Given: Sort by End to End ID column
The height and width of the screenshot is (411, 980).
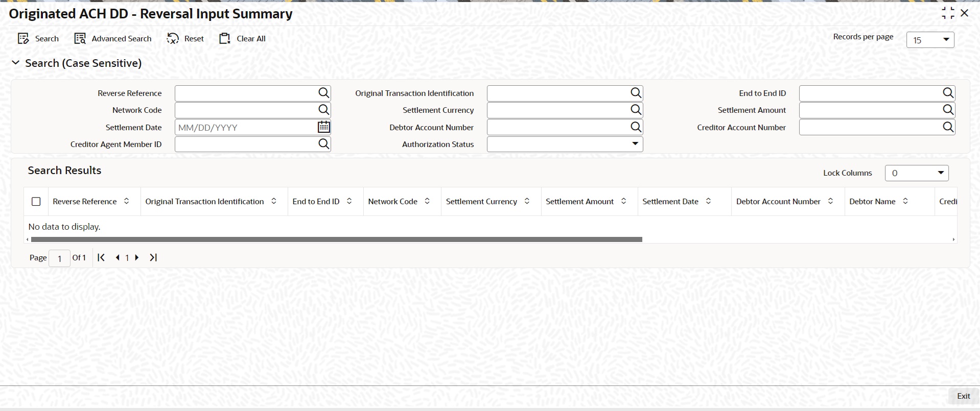Looking at the screenshot, I should [349, 201].
